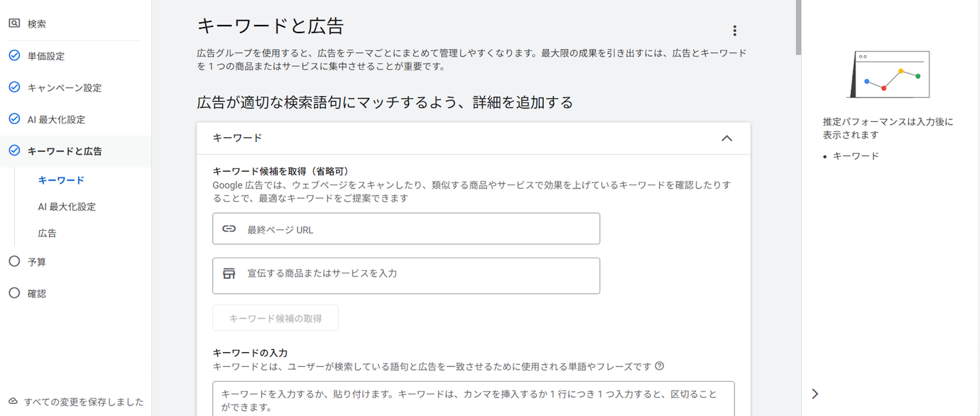Click the page vertical scrollbar thumb
The image size is (980, 416).
click(x=798, y=28)
